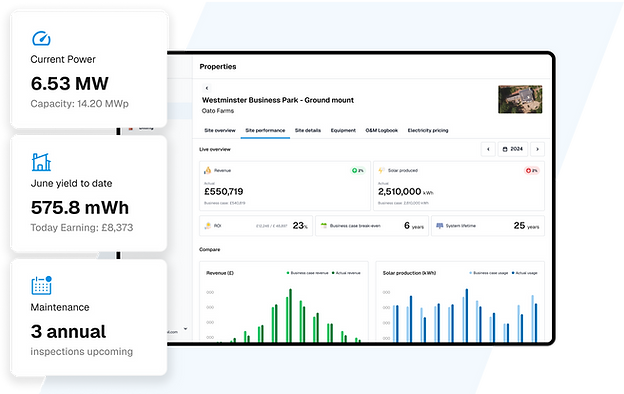Click the Oato Farms subtitle
The width and height of the screenshot is (624, 394).
click(x=218, y=111)
